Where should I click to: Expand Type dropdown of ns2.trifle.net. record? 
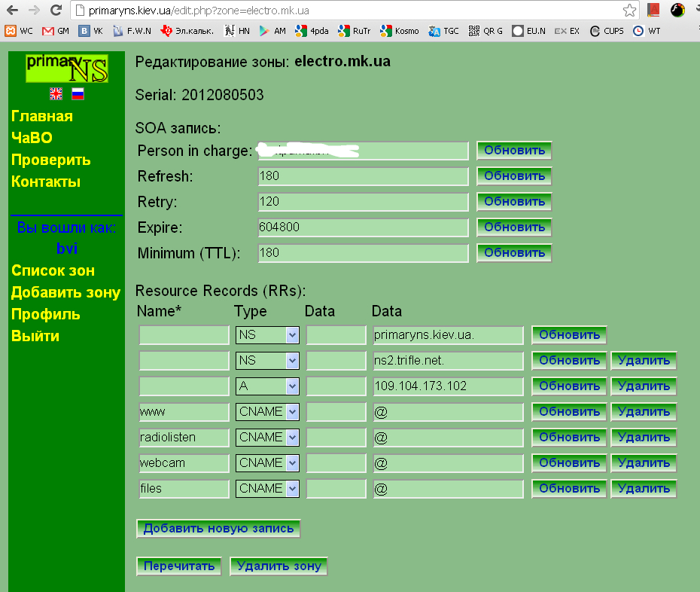(x=267, y=361)
